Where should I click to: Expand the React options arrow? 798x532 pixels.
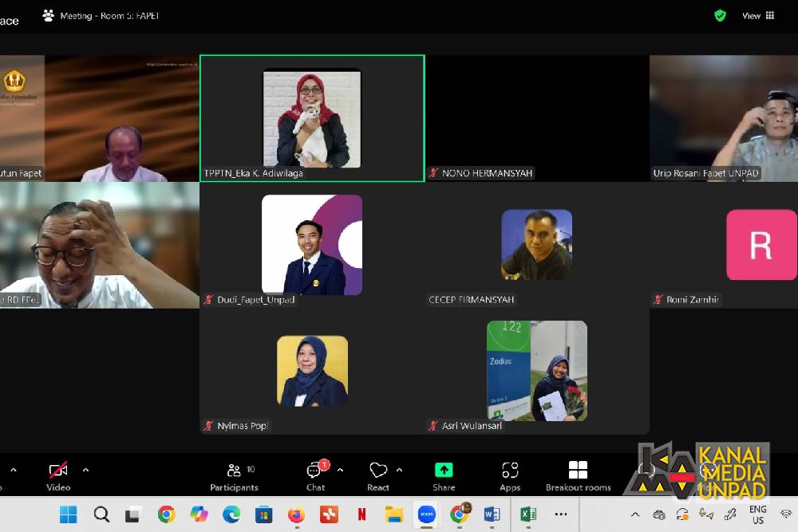pos(399,470)
